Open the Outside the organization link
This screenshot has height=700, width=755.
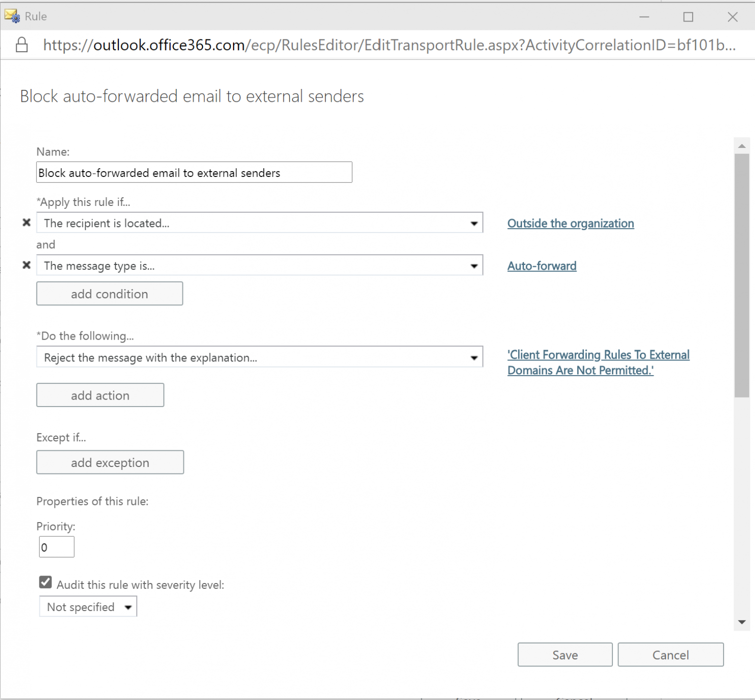click(570, 223)
